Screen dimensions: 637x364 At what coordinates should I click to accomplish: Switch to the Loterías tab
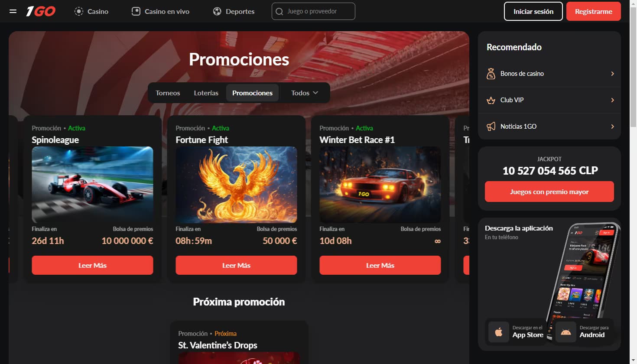[x=206, y=93]
